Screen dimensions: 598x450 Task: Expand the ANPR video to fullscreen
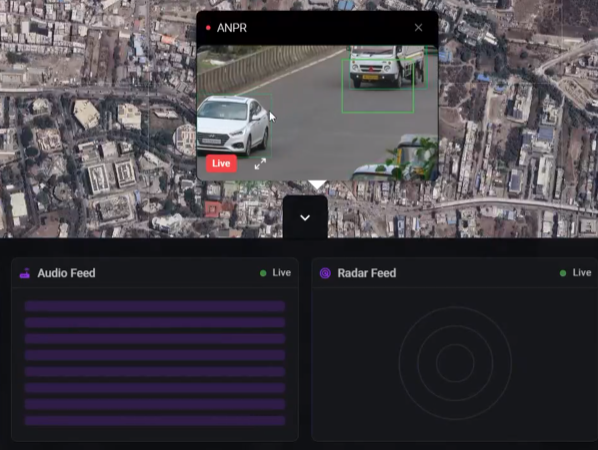(260, 164)
